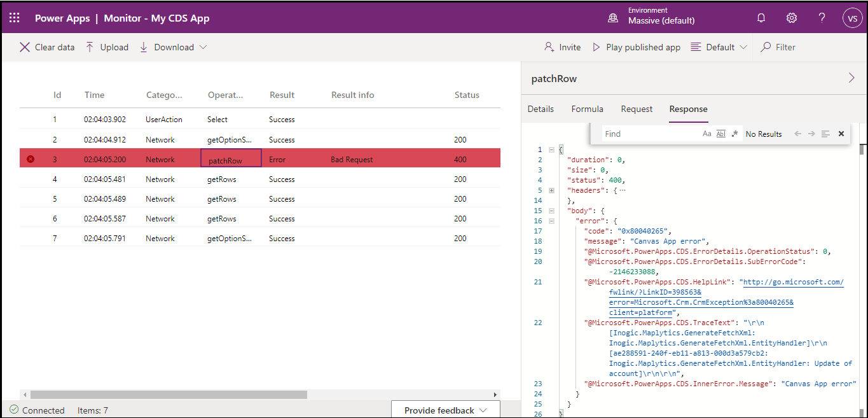Open the settings gear
The height and width of the screenshot is (418, 868).
pos(792,18)
